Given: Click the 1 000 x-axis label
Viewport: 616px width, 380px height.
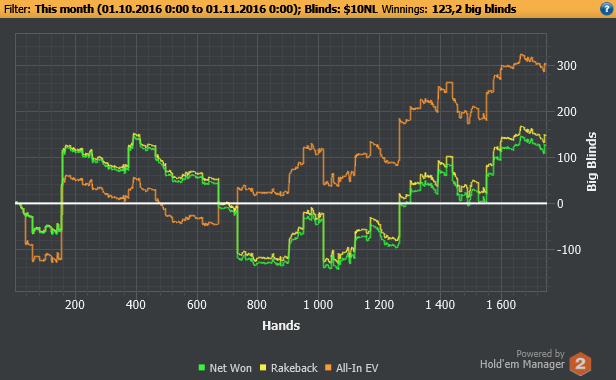Looking at the screenshot, I should pos(318,305).
